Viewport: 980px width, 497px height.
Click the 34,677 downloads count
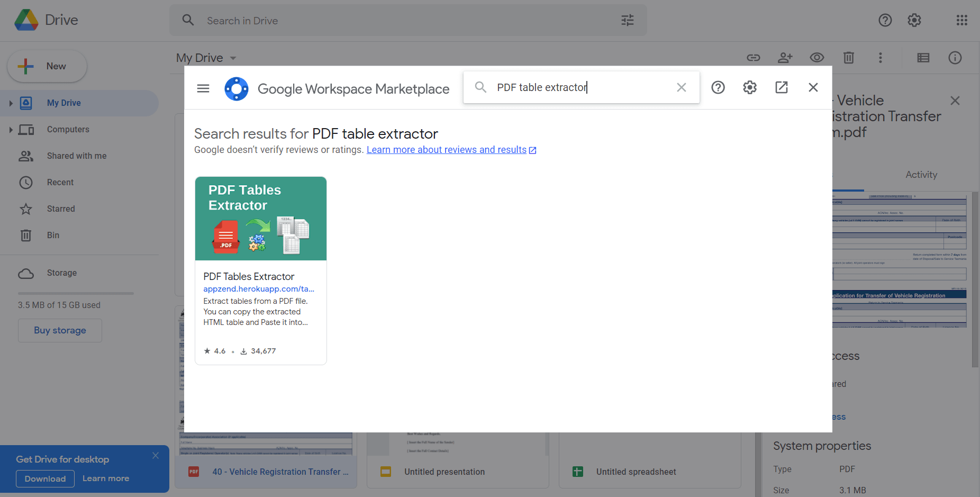[x=258, y=351]
